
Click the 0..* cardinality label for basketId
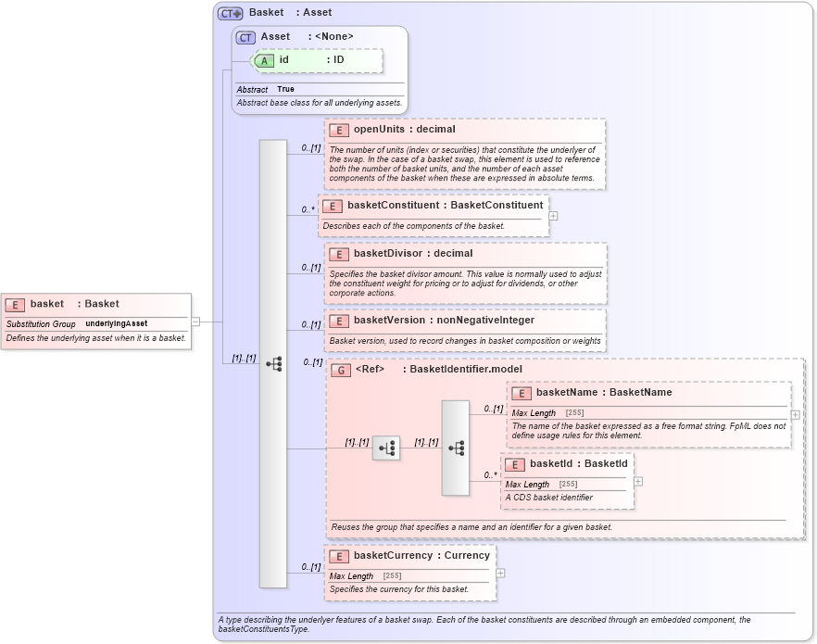pos(490,474)
